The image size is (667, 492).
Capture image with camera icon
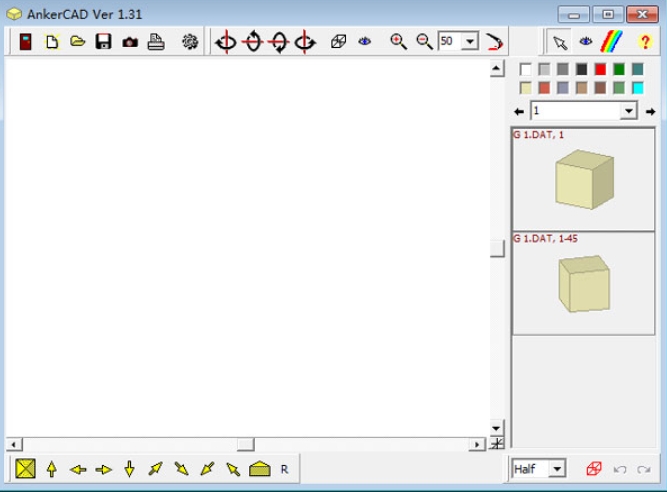click(x=130, y=42)
